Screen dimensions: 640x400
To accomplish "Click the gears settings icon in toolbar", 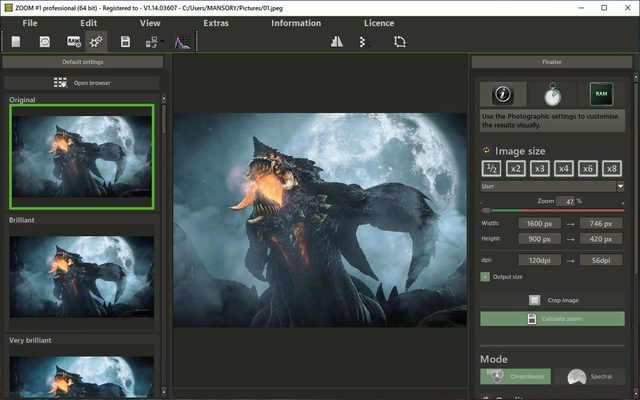I will [97, 42].
